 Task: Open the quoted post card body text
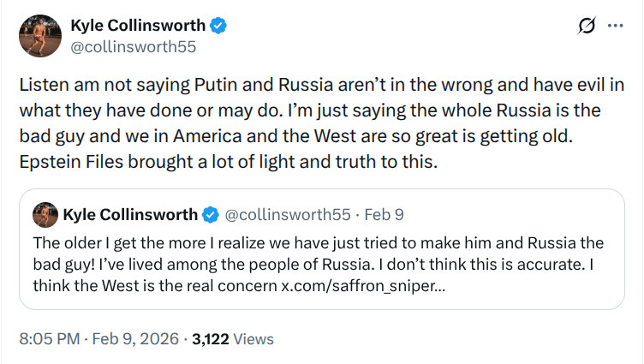point(317,264)
